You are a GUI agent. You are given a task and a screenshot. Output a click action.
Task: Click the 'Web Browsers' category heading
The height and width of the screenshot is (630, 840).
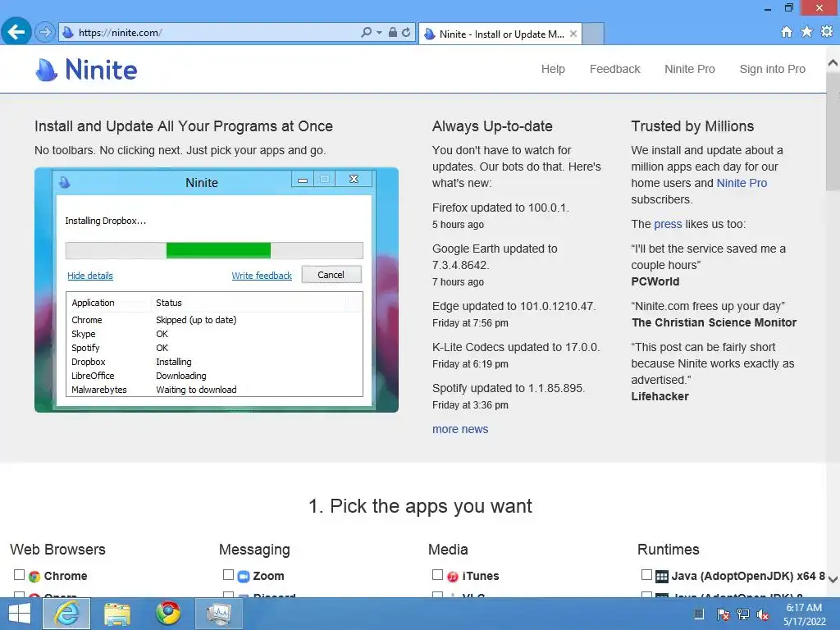coord(58,550)
